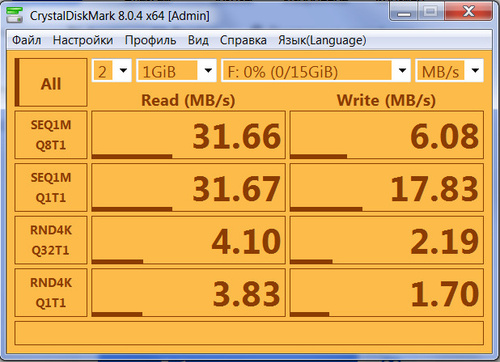Run the RND4K Q32T1 test

(51, 240)
